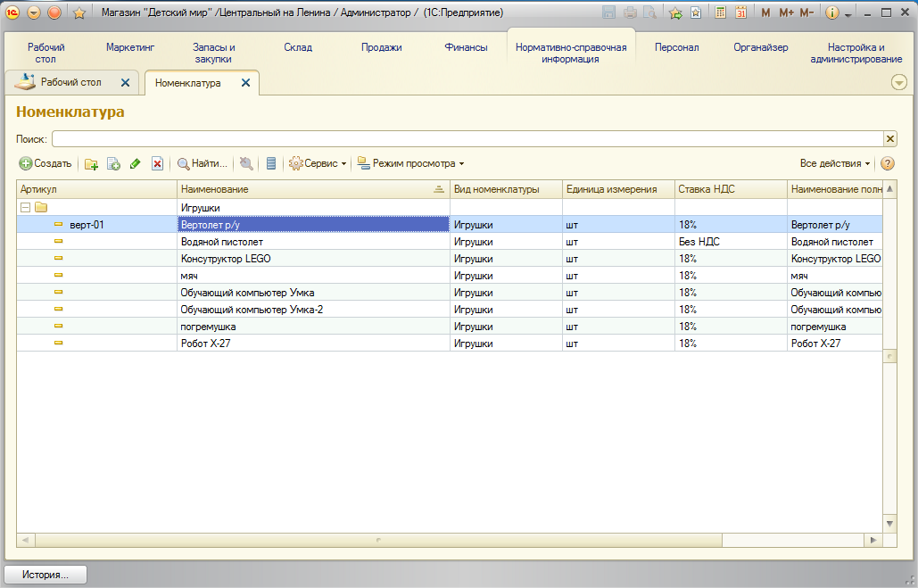This screenshot has width=918, height=588.
Task: Click the delete mark icon
Action: tap(157, 164)
